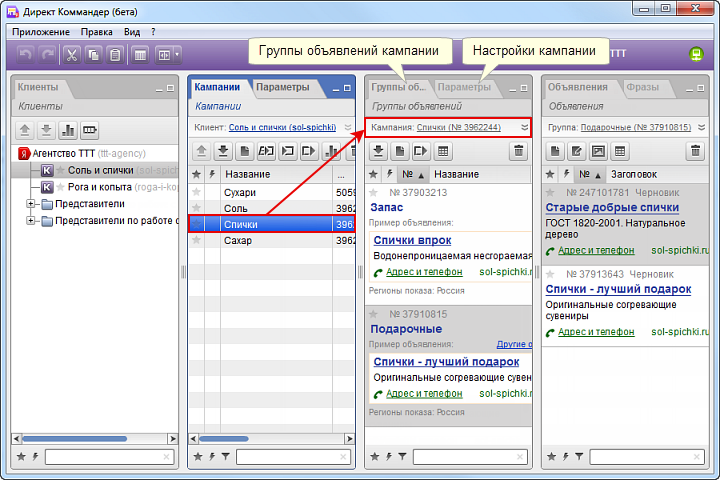Screen dimensions: 720x480
Task: Sort groups by № column header
Action: pyautogui.click(x=412, y=175)
